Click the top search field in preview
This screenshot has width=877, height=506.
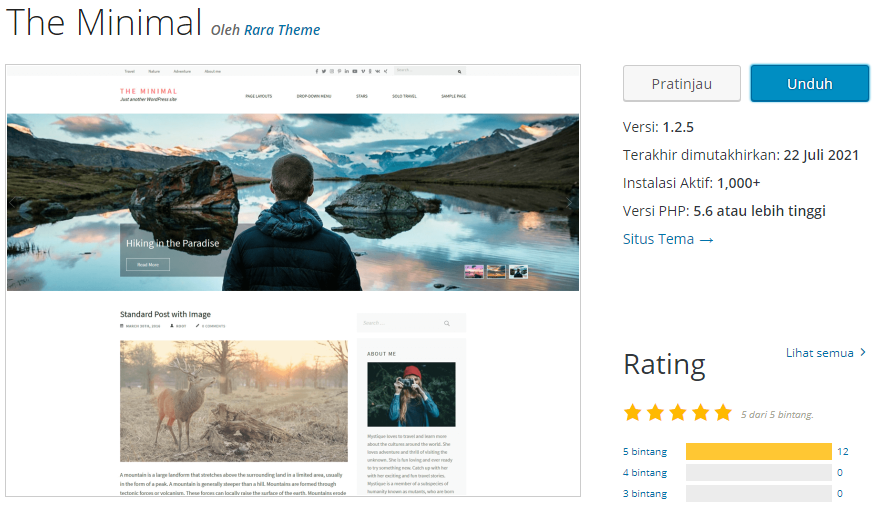click(x=430, y=70)
